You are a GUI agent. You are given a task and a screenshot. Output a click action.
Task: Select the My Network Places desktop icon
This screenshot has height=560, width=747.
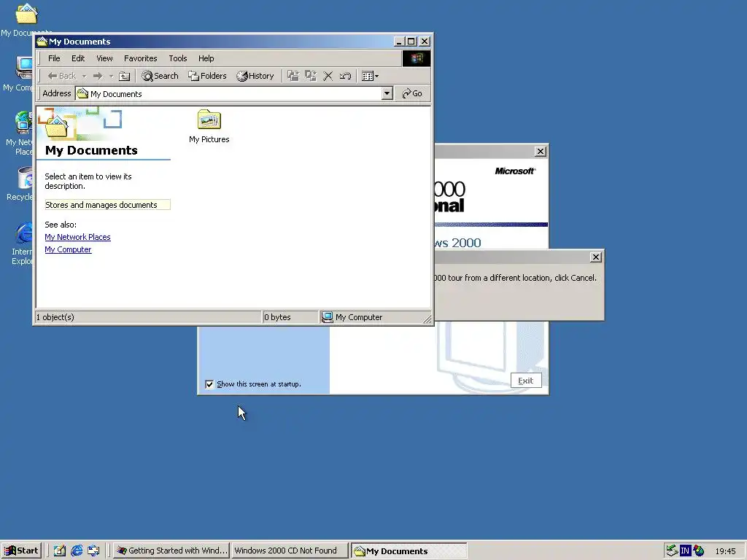[23, 122]
